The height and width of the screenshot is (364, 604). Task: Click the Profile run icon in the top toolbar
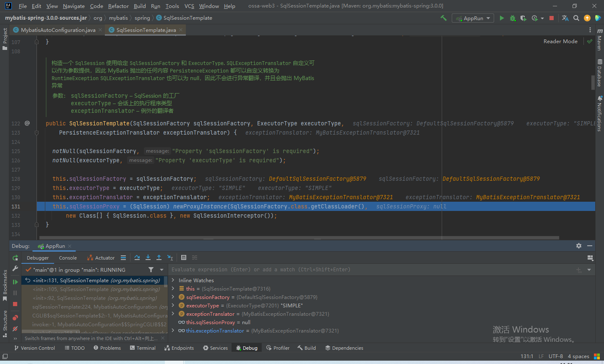pos(534,18)
